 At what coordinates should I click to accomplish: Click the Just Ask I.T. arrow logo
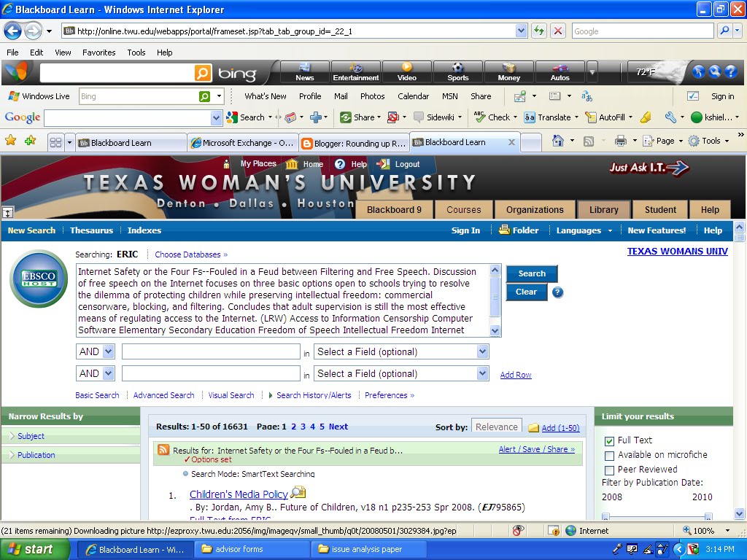coord(649,168)
